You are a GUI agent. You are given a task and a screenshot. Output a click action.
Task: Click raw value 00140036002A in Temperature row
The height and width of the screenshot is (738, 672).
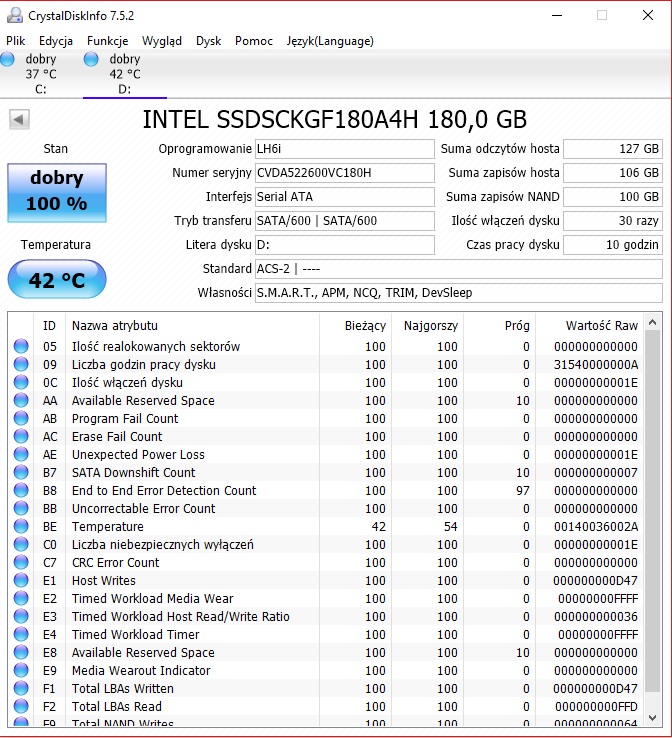click(596, 527)
